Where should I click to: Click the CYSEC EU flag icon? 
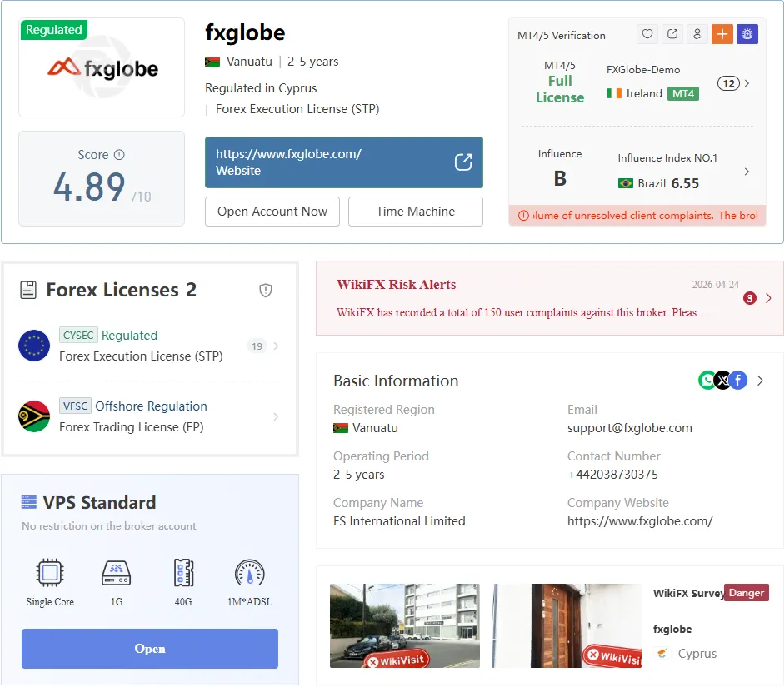[x=34, y=346]
